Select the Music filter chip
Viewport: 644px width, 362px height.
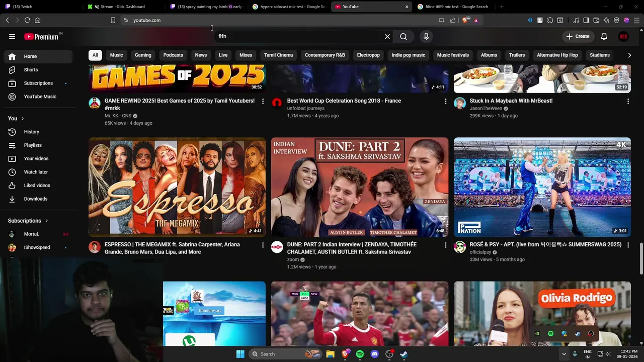coord(116,55)
